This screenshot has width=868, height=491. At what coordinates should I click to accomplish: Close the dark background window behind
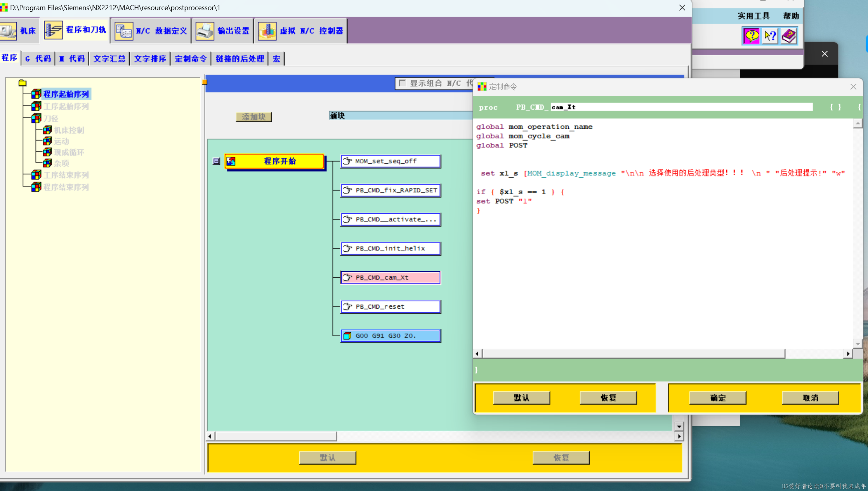[x=825, y=54]
